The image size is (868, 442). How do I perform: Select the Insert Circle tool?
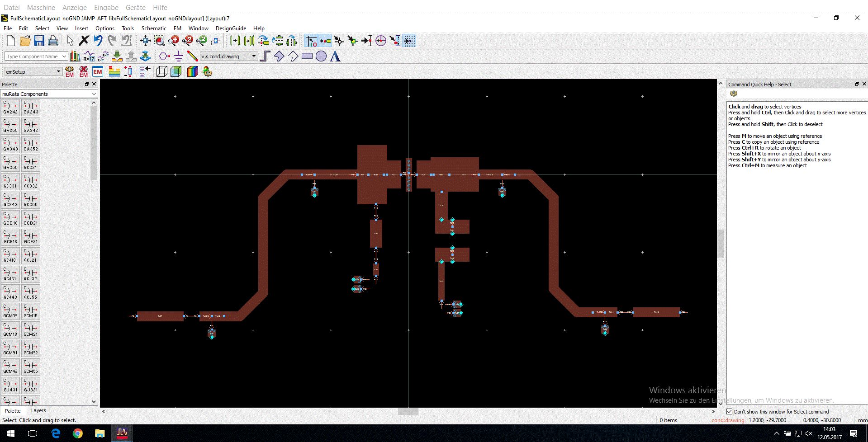pyautogui.click(x=321, y=56)
